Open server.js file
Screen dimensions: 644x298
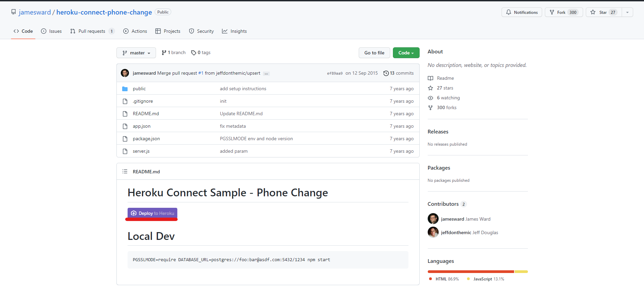tap(141, 151)
